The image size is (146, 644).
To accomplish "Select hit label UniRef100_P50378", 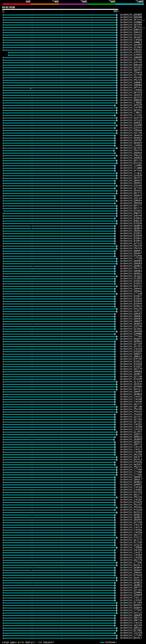I will pos(131,80).
